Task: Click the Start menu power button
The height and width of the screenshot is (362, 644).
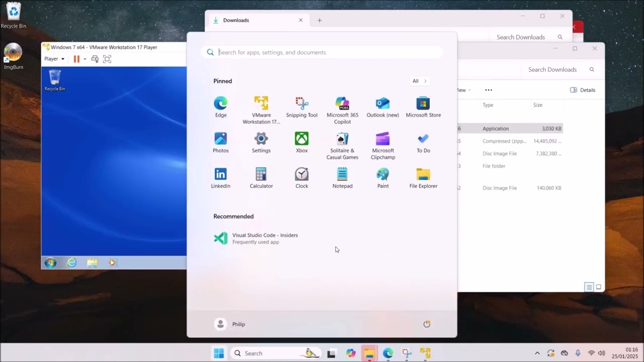Action: click(427, 324)
